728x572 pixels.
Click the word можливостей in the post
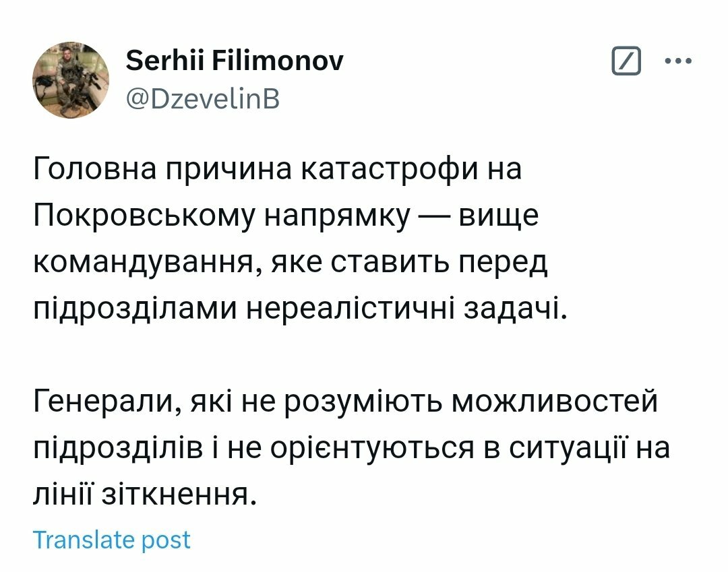[554, 402]
